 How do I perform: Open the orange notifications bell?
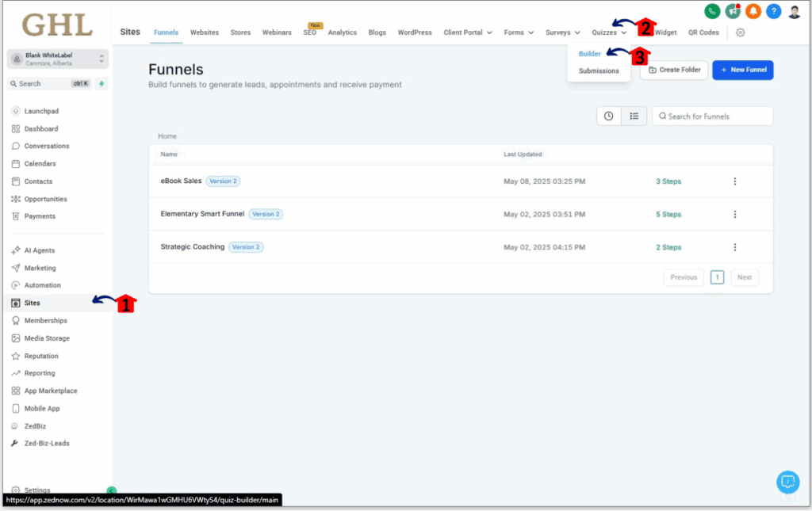point(753,11)
